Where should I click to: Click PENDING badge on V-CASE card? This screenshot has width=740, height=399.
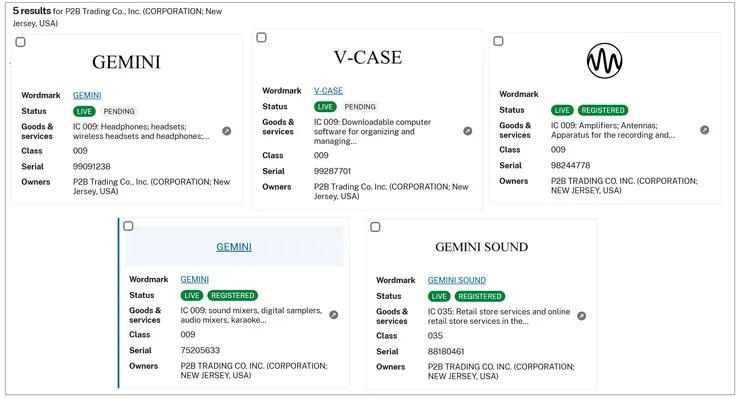(x=360, y=107)
